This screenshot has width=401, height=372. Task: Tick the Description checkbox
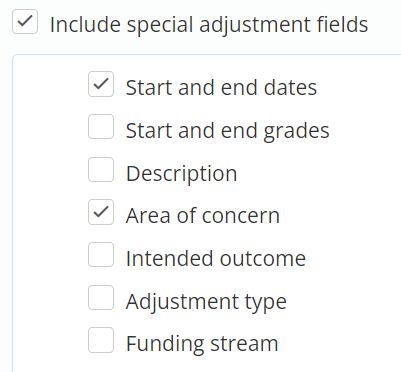click(x=101, y=169)
